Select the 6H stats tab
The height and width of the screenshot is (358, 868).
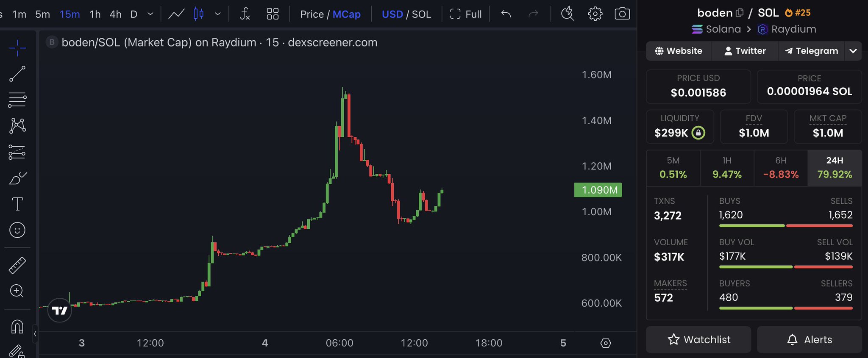coord(781,168)
